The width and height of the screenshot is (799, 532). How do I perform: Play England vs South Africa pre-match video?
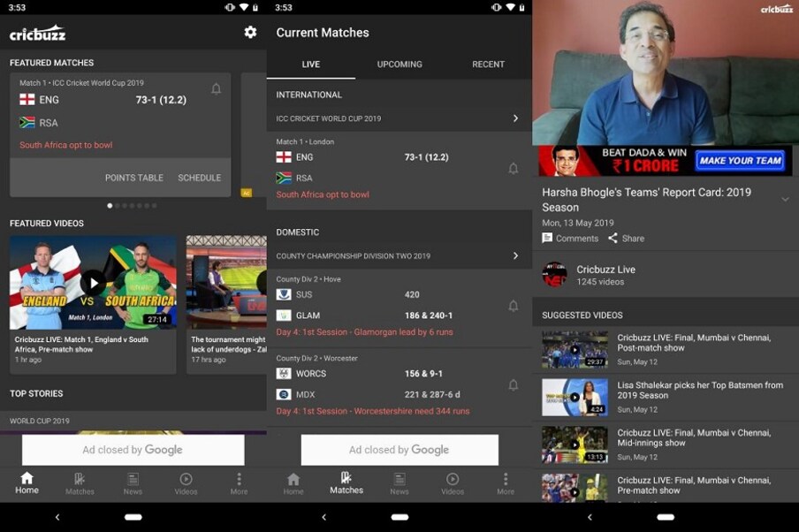(x=94, y=282)
